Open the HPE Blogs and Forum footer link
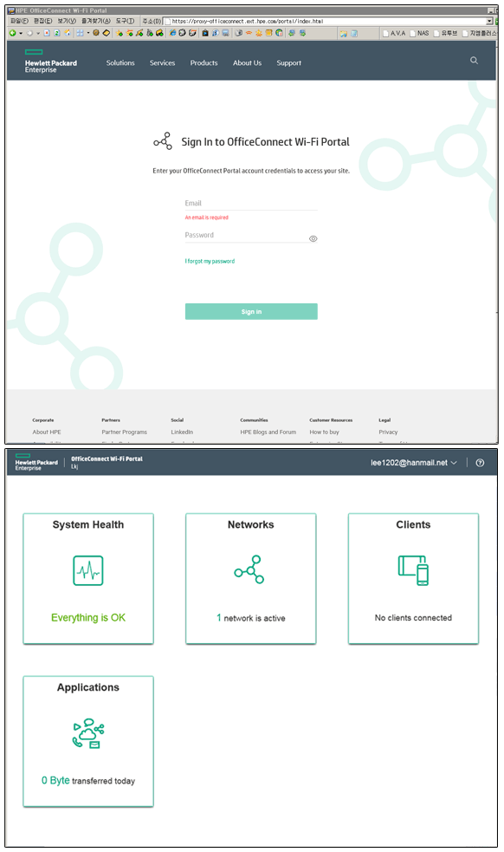The height and width of the screenshot is (852, 504). tap(268, 432)
